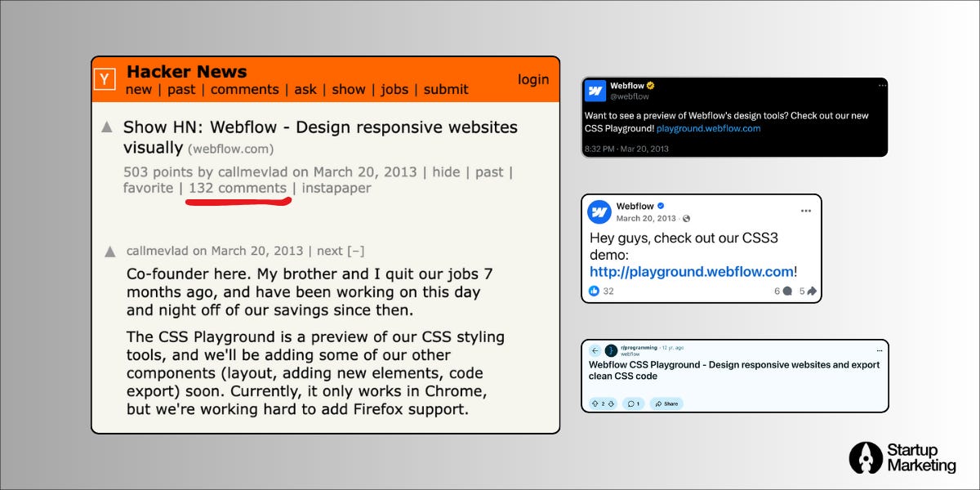
Task: Open the three-dot menu on Reddit post
Action: pos(880,351)
